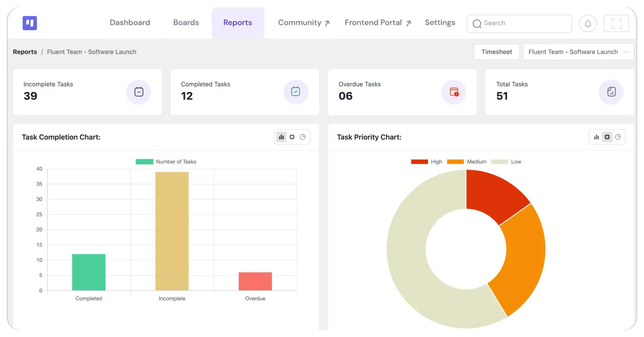Click the app logo in the top left
Image resolution: width=644 pixels, height=337 pixels.
click(29, 23)
